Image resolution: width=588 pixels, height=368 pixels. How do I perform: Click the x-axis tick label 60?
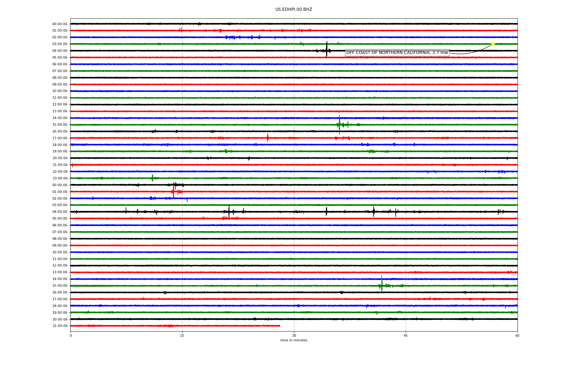click(x=517, y=335)
